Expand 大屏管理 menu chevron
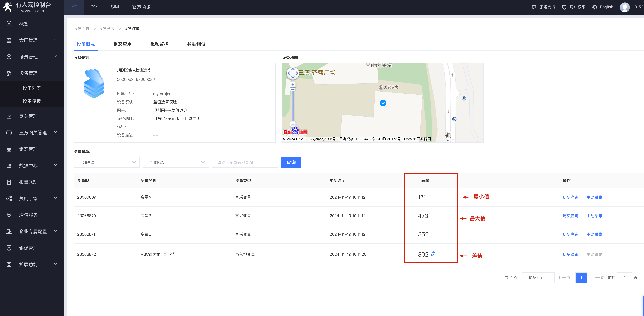This screenshot has height=316, width=644. (55, 40)
